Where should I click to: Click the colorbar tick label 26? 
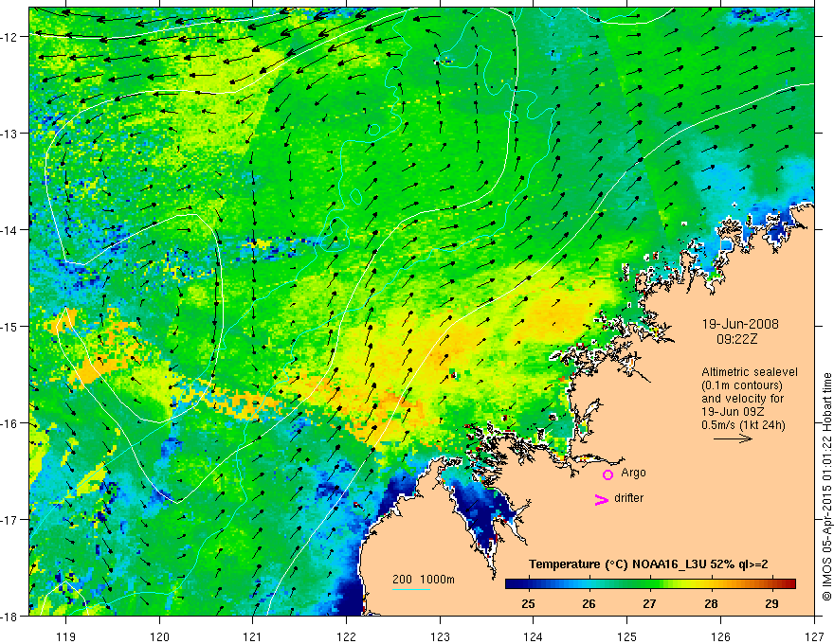pos(589,604)
